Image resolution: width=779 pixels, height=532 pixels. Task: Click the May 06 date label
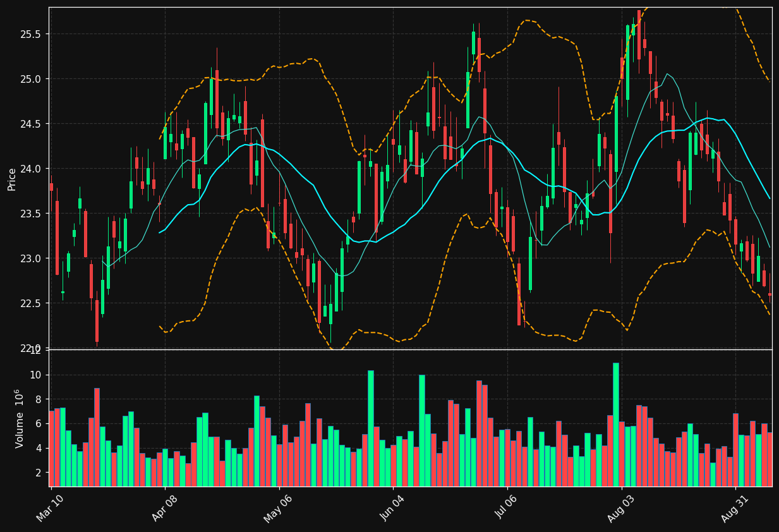279,508
